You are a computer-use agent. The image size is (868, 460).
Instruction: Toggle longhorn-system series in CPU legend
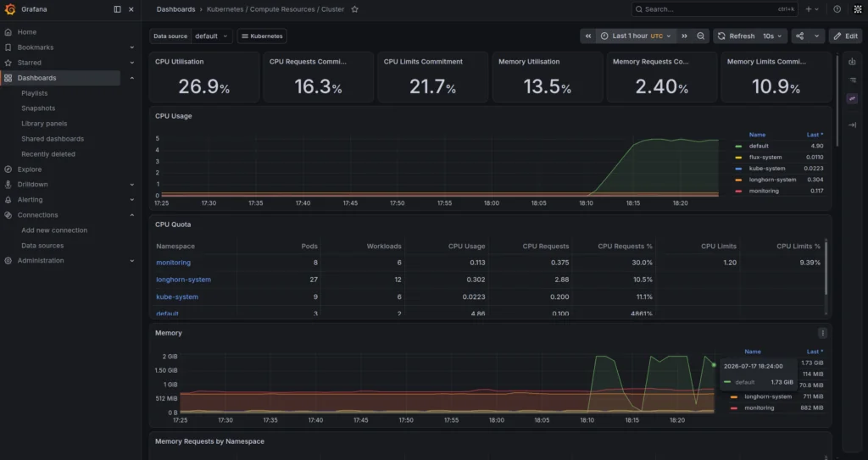tap(772, 180)
